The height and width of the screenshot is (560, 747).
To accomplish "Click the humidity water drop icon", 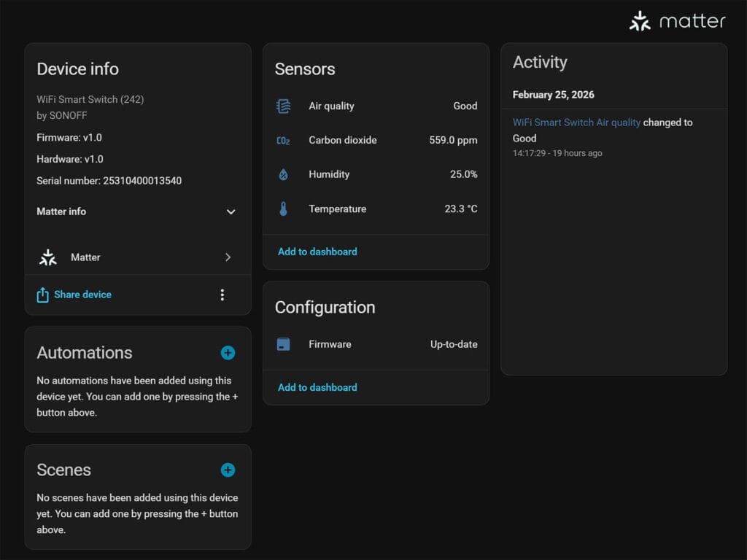I will click(284, 174).
